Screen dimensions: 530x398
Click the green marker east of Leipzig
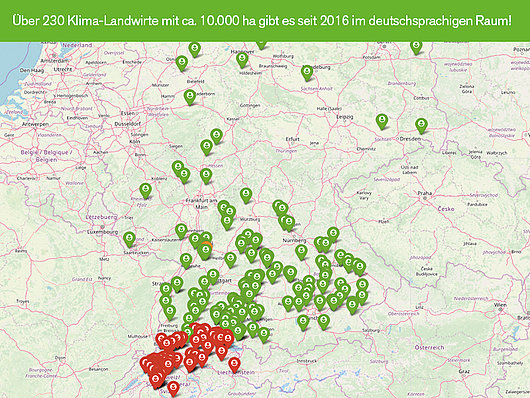[x=382, y=122]
